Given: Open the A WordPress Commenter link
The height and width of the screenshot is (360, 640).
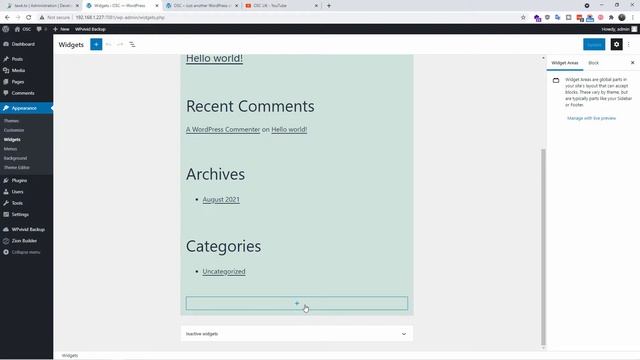Looking at the screenshot, I should [x=223, y=129].
